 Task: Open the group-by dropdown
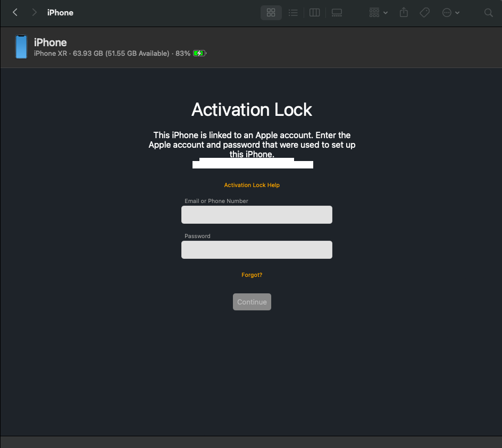[x=378, y=12]
